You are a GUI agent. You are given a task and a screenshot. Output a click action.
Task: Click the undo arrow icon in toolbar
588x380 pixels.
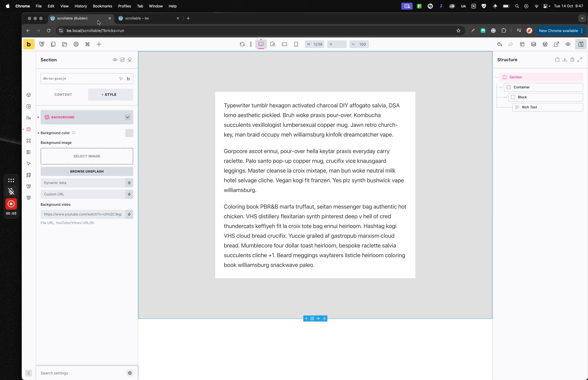click(x=499, y=44)
